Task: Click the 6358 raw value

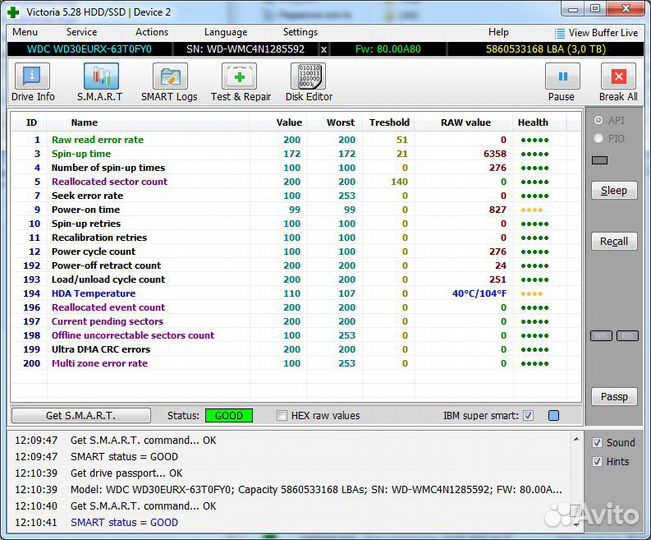Action: 494,154
